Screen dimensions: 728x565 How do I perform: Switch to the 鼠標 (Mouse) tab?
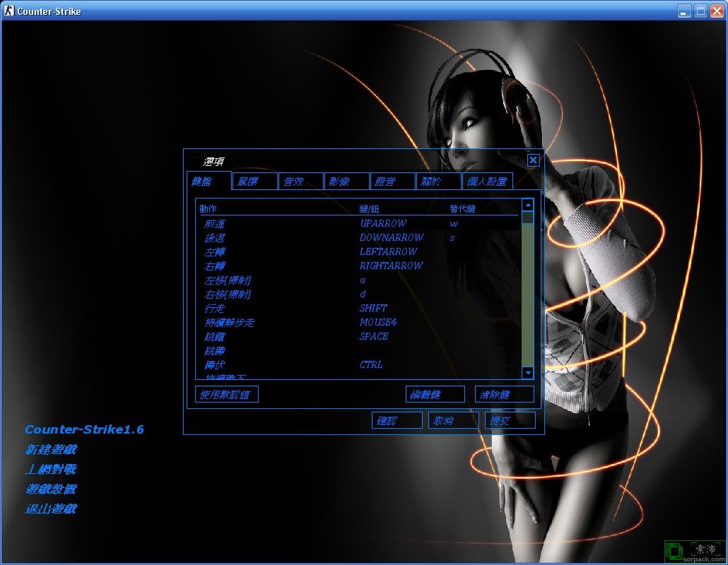point(254,182)
